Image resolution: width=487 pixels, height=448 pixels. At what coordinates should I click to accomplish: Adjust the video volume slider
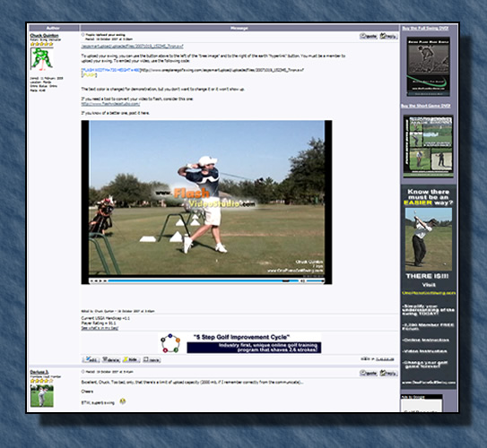pos(315,280)
